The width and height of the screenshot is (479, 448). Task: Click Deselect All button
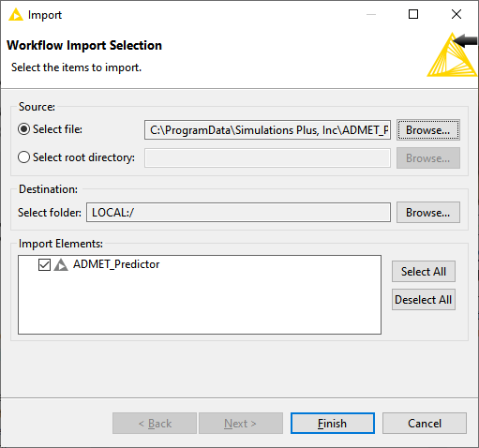[x=424, y=300]
